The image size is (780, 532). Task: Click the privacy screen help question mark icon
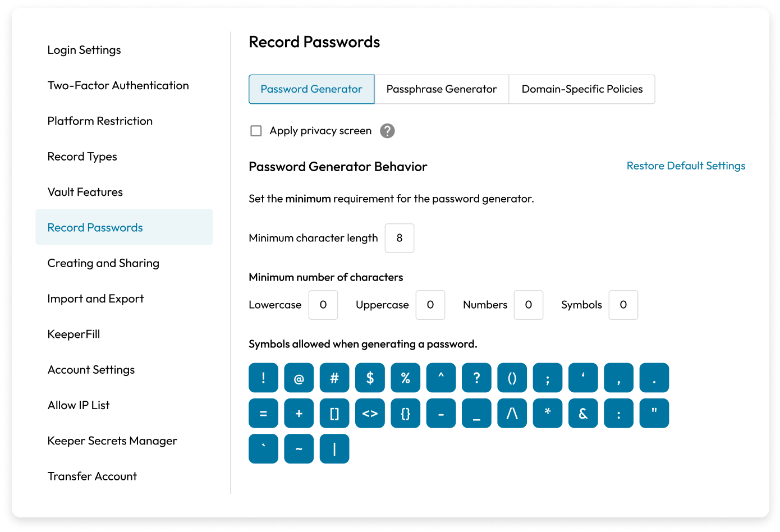pos(387,131)
